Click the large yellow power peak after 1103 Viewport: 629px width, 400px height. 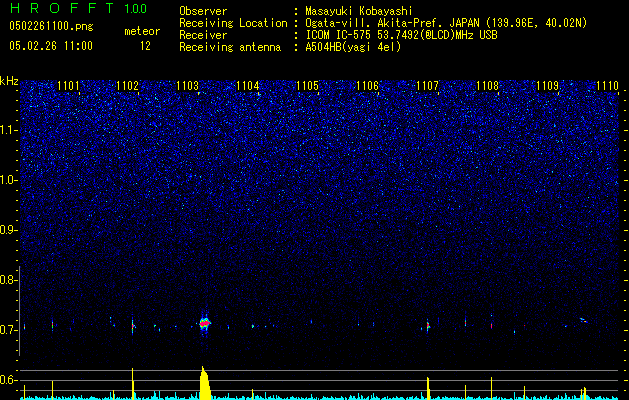tap(205, 384)
